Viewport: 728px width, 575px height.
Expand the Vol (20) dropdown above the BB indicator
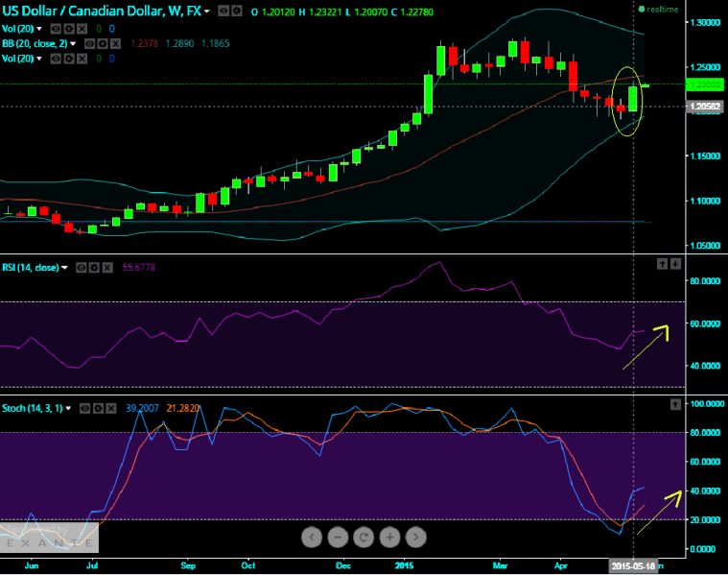tap(39, 29)
